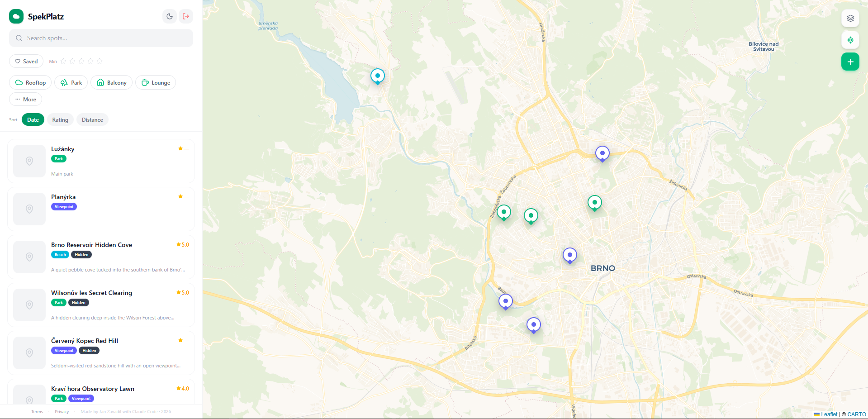
Task: Sort spots by Rating
Action: 60,120
